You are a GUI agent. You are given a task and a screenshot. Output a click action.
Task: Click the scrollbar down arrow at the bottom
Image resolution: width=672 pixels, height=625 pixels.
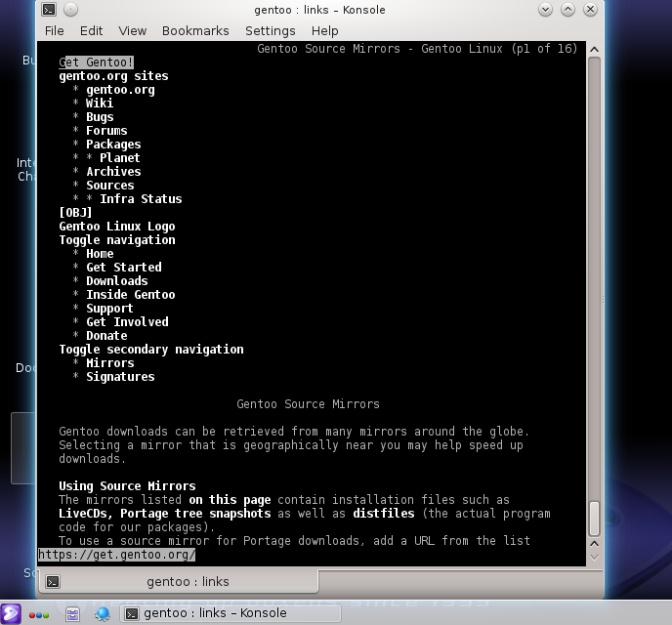click(594, 558)
